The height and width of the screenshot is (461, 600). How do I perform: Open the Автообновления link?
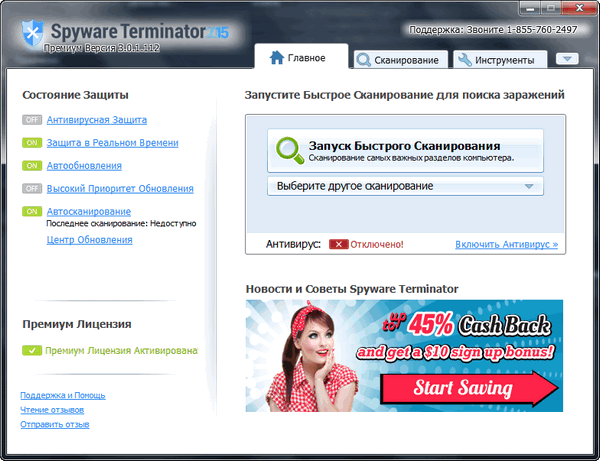coord(84,166)
